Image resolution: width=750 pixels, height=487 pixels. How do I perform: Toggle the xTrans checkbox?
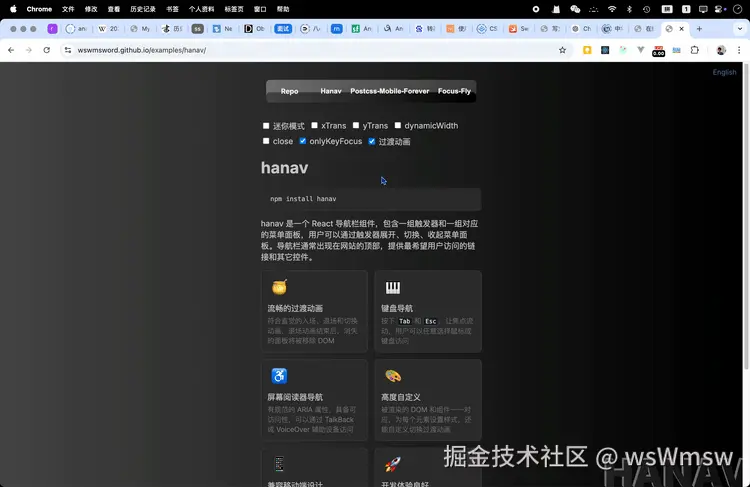click(314, 125)
